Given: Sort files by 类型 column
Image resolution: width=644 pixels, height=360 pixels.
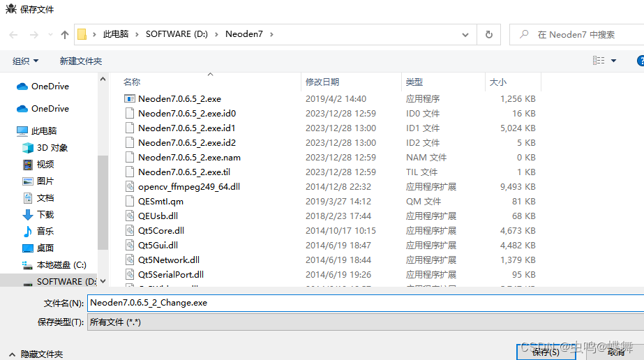Looking at the screenshot, I should (414, 82).
